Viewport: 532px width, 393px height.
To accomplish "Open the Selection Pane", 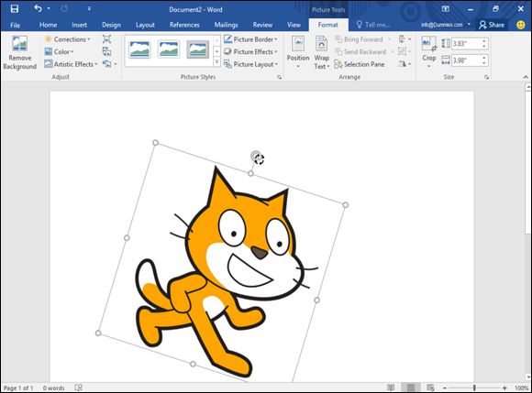I will [x=360, y=64].
